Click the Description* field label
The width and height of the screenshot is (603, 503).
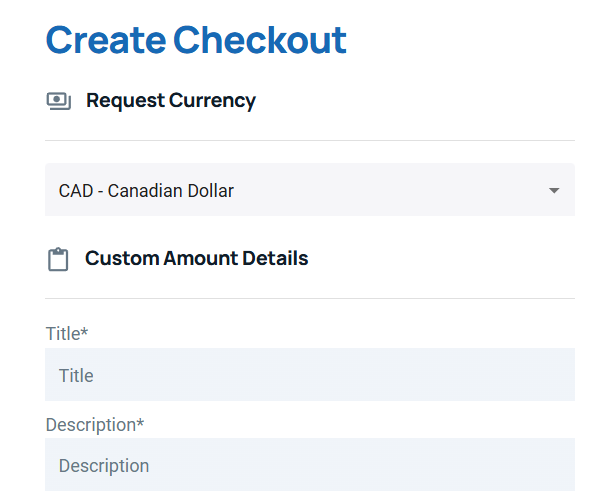(x=95, y=425)
